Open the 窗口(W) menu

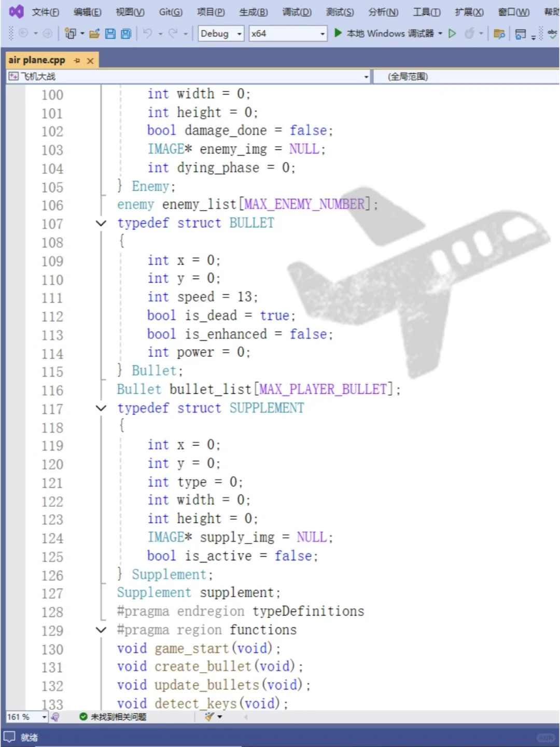coord(514,12)
